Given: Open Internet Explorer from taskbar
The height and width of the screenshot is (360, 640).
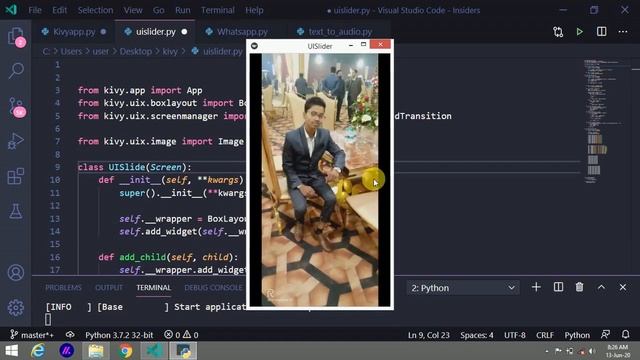Looking at the screenshot, I should 38,351.
